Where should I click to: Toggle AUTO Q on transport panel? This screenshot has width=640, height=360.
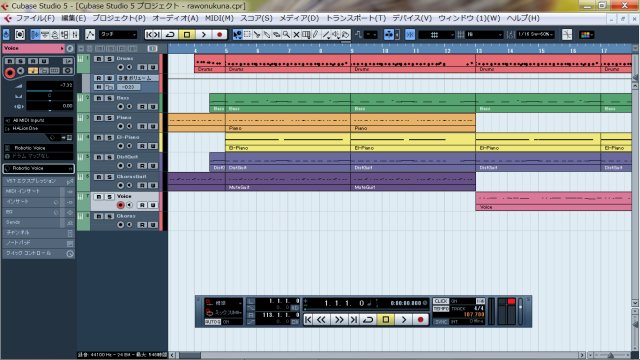pos(212,322)
